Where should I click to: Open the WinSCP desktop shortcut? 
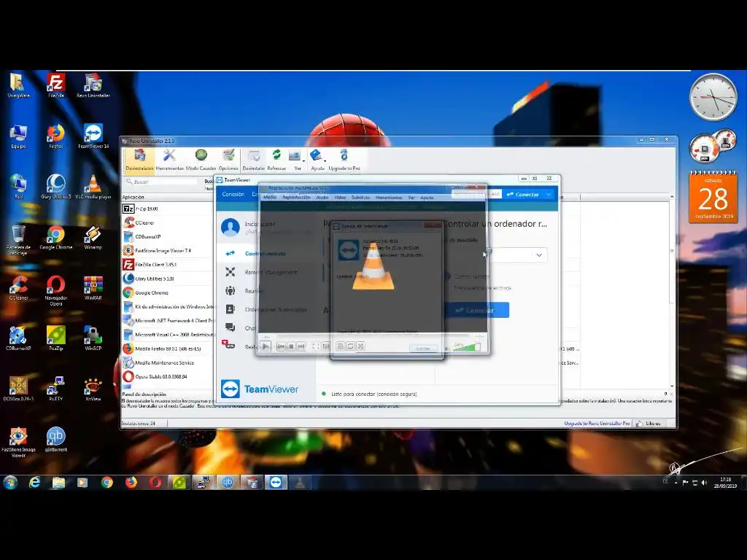pos(93,338)
